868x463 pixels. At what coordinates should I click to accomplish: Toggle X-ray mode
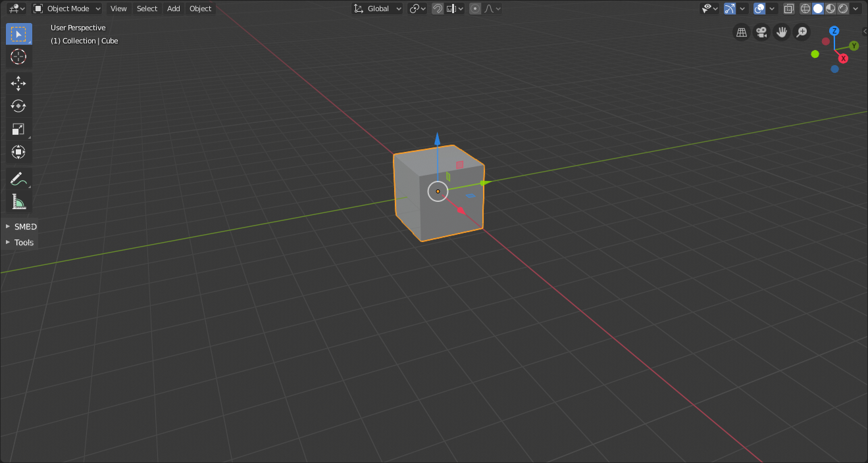pyautogui.click(x=789, y=9)
